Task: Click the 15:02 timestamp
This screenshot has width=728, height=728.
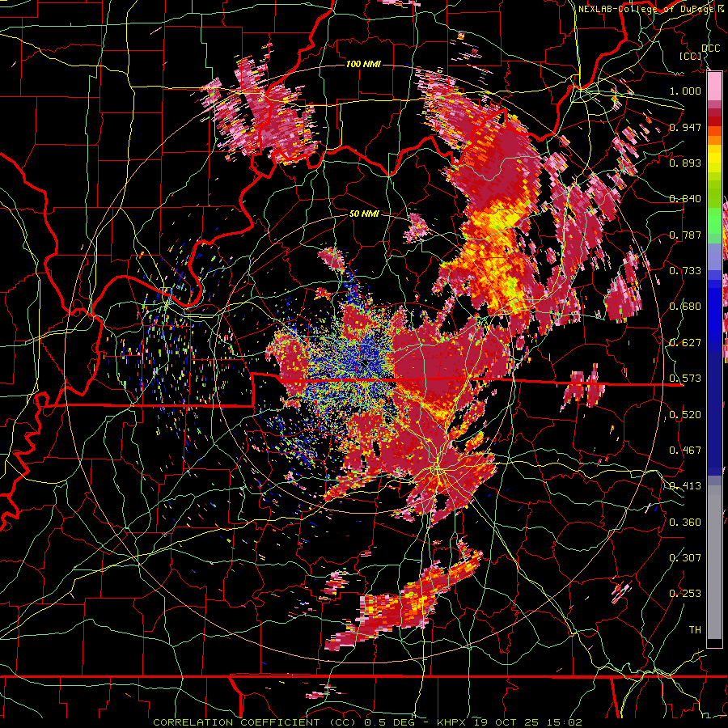Action: pos(564,722)
